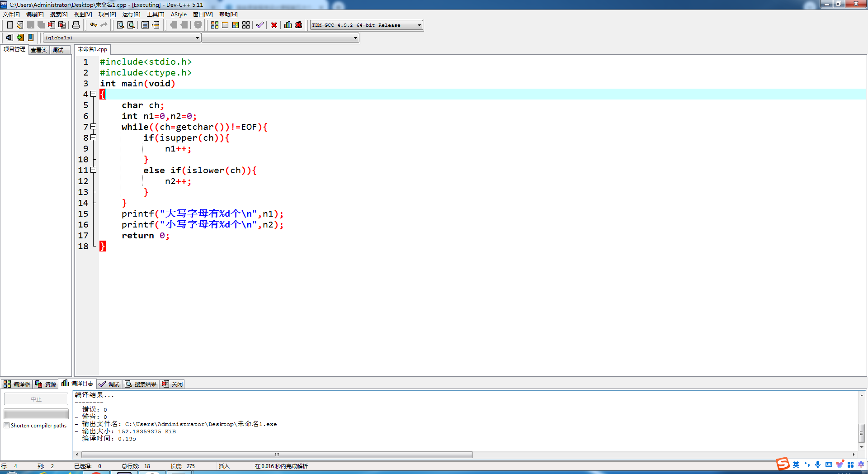
Task: Click the Print toolbar icon
Action: pyautogui.click(x=76, y=25)
